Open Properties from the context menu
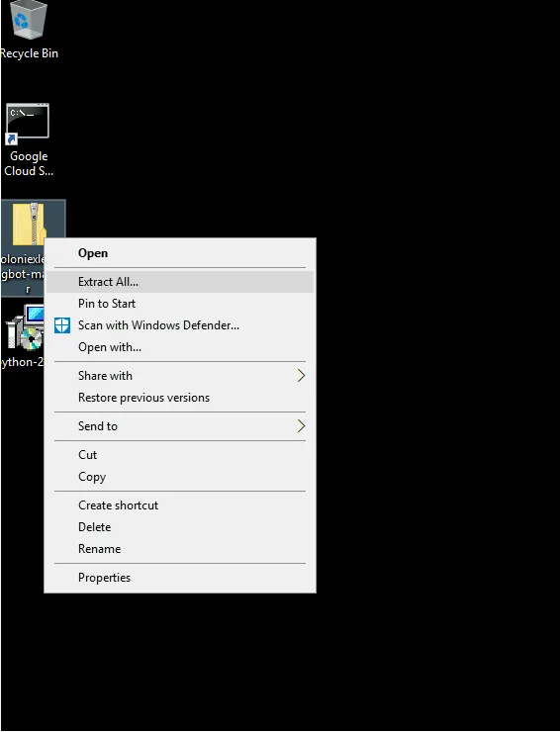The width and height of the screenshot is (560, 732). (x=180, y=578)
